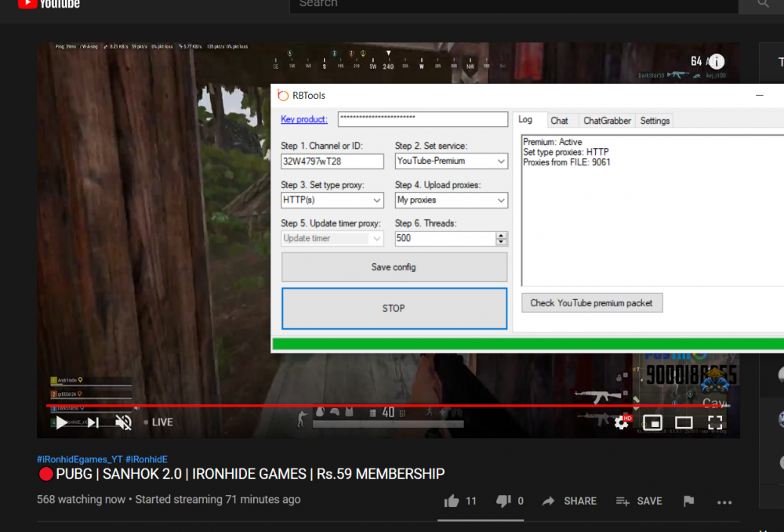Open YouTube player quality settings gear
Viewport: 784px width, 532px height.
tap(622, 422)
